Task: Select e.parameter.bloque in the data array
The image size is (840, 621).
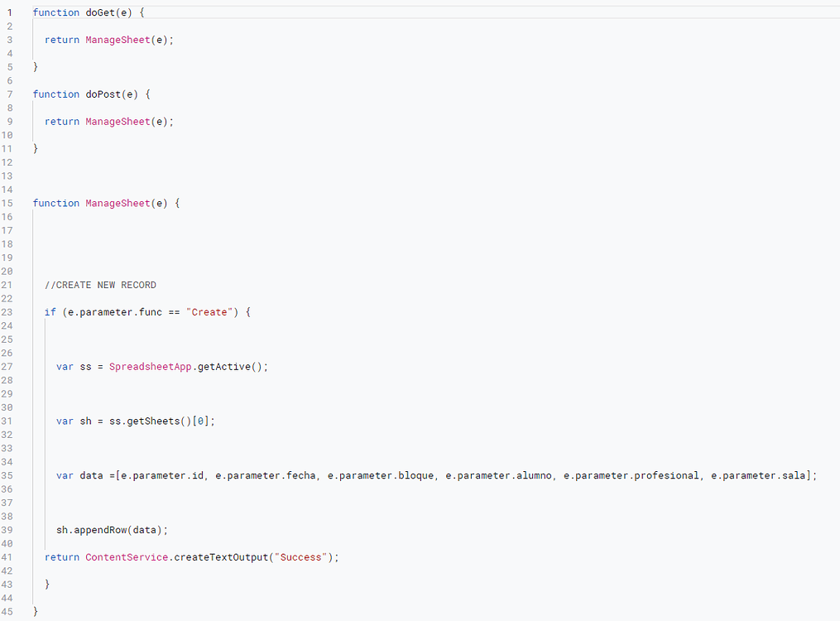Action: coord(381,475)
